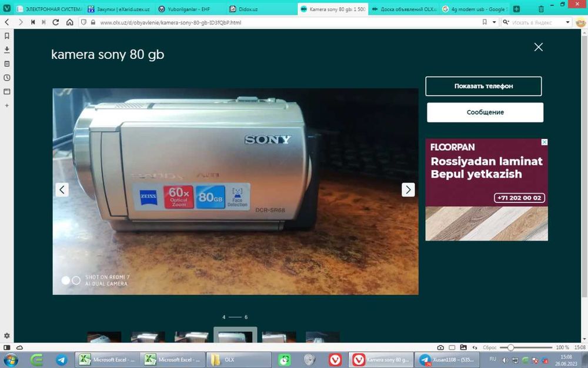Open page actions code icon

[x=475, y=347]
